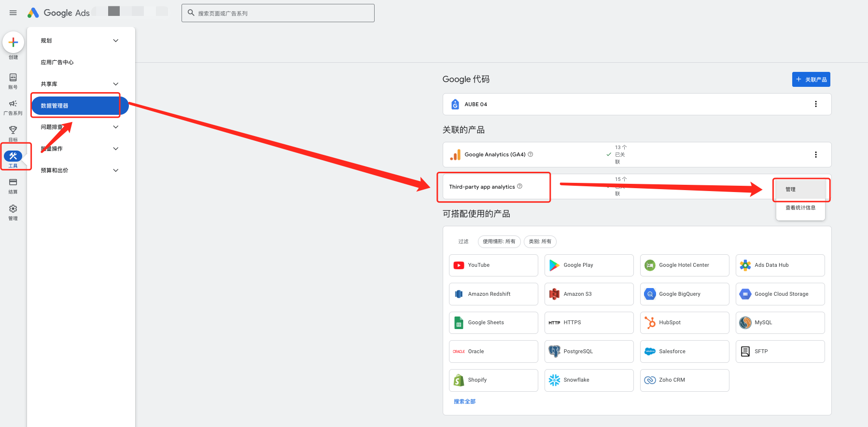The image size is (868, 427).
Task: Click the search magnifier icon
Action: [191, 13]
